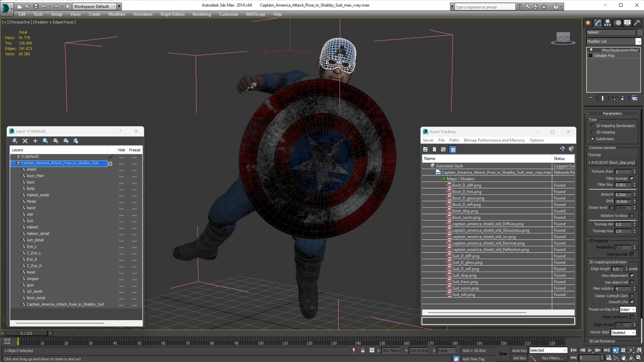Open the Display command panel tab
Viewport: 644px width, 362px height.
[627, 23]
